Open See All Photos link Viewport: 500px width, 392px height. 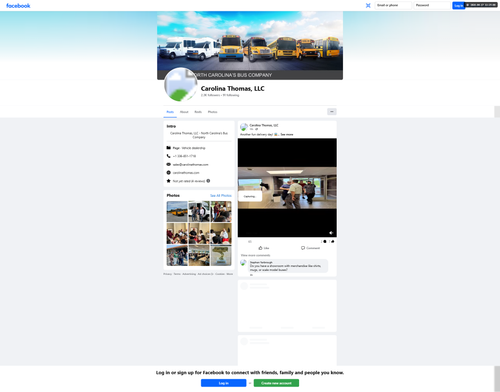(221, 196)
